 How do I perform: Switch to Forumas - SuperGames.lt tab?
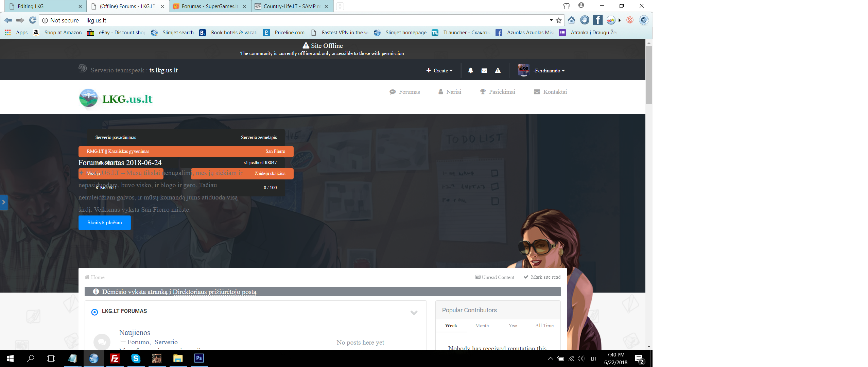(x=210, y=6)
